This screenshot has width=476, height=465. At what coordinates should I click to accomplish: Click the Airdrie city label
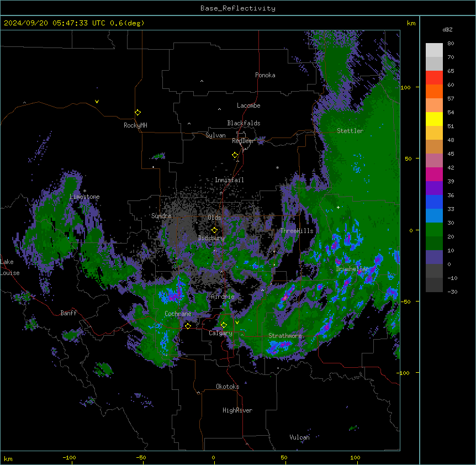pyautogui.click(x=223, y=297)
